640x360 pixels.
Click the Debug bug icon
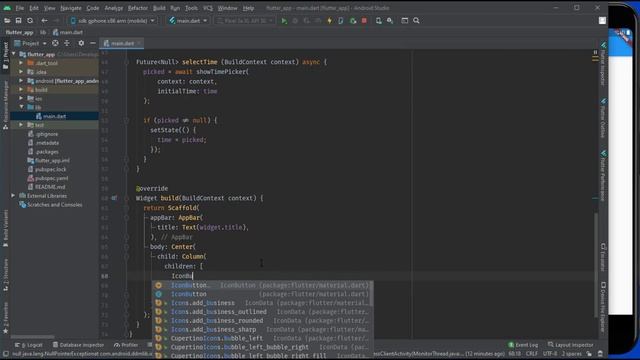(x=296, y=20)
